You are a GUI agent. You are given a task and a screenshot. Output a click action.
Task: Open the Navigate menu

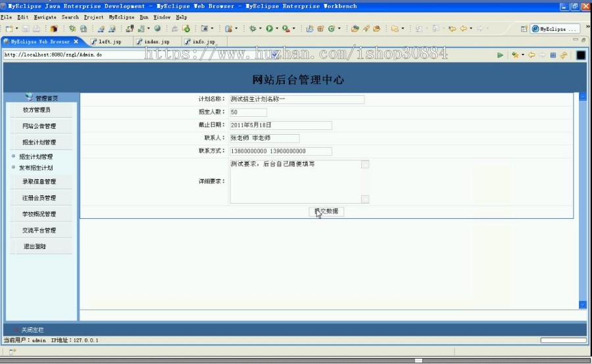click(45, 17)
